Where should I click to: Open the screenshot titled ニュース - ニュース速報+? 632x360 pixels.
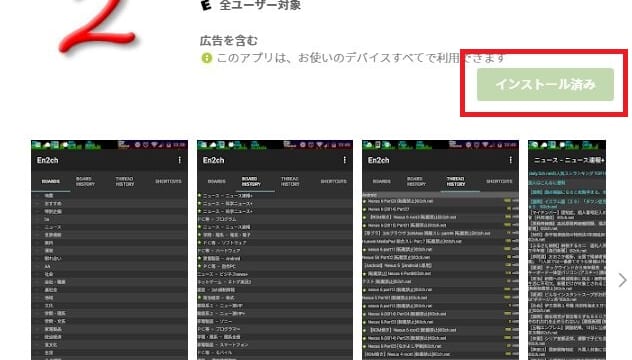[567, 250]
